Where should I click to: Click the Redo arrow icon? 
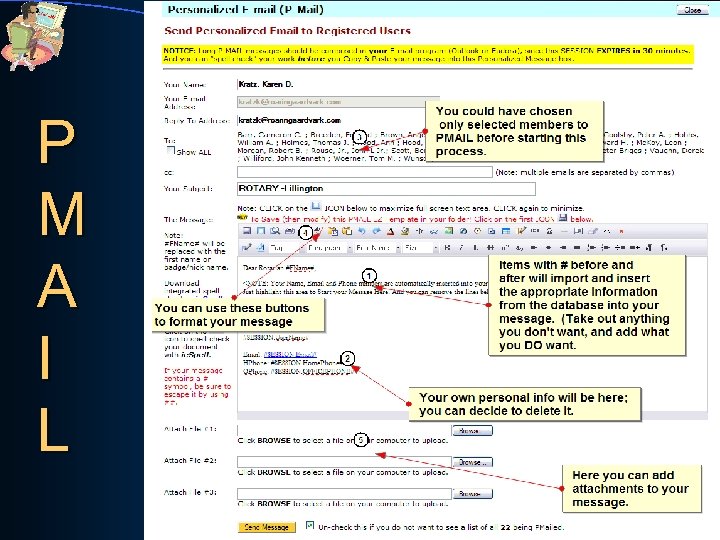377,231
